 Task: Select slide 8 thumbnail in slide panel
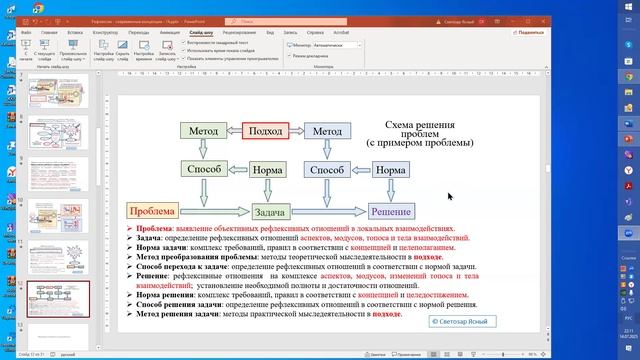[x=58, y=133]
